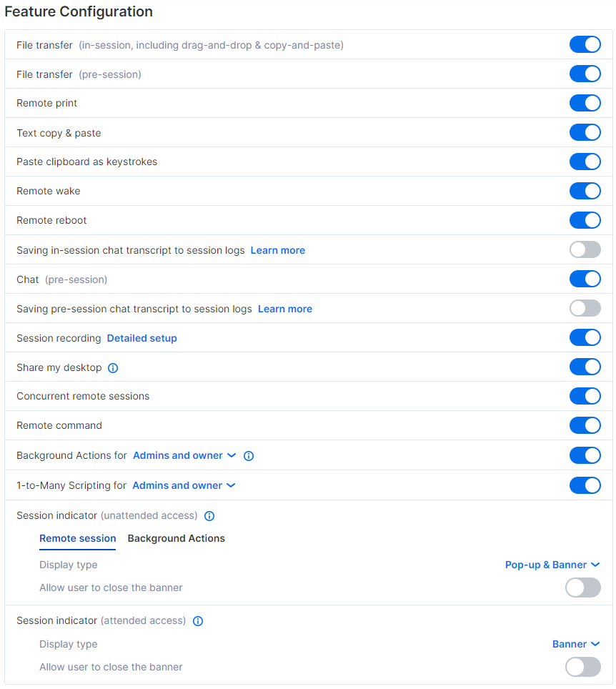Expand Background Actions Admins and owner dropdown
The width and height of the screenshot is (616, 689).
184,456
